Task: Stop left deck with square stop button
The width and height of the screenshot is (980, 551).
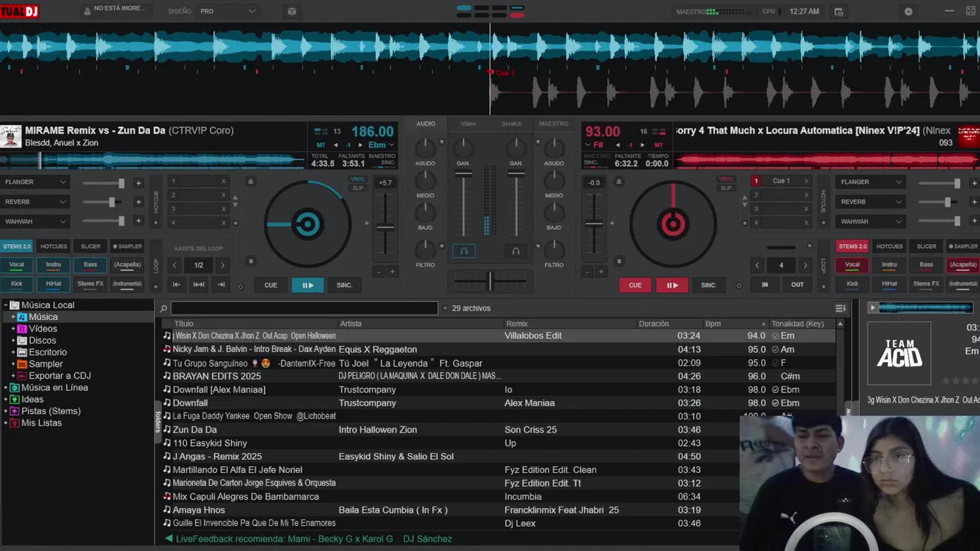Action: [250, 262]
